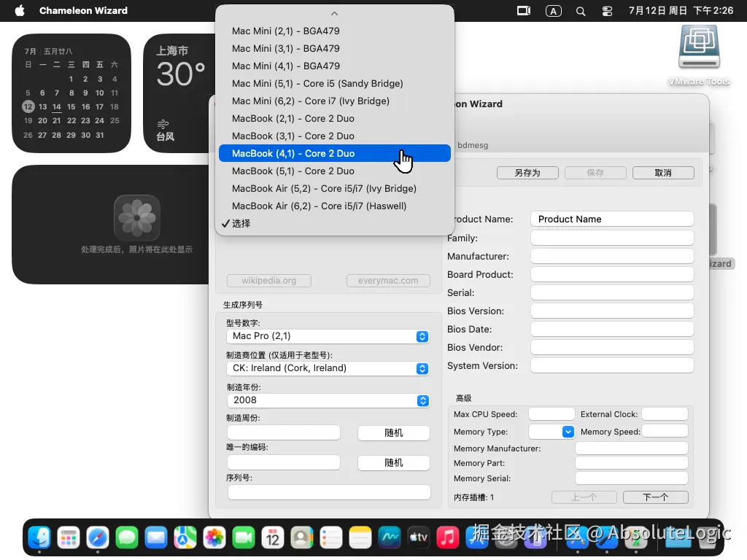The height and width of the screenshot is (560, 747).
Task: Open Music from the Dock
Action: coord(447,538)
